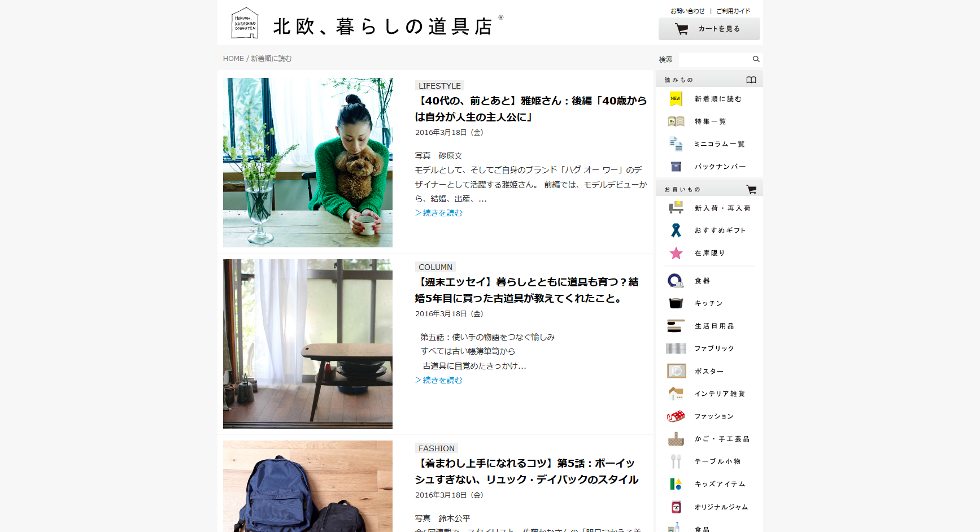Go to HOME in the breadcrumb
Screen dimensions: 980x532
pyautogui.click(x=233, y=59)
